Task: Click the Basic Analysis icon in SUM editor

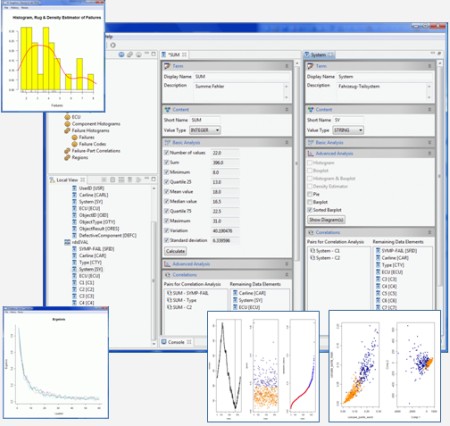Action: point(167,143)
